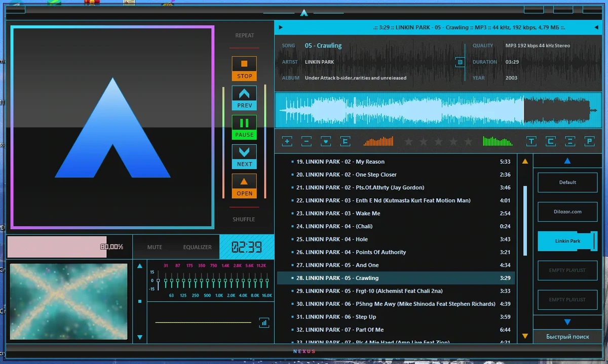
Task: Select track 20 One Step Closer
Action: [396, 175]
